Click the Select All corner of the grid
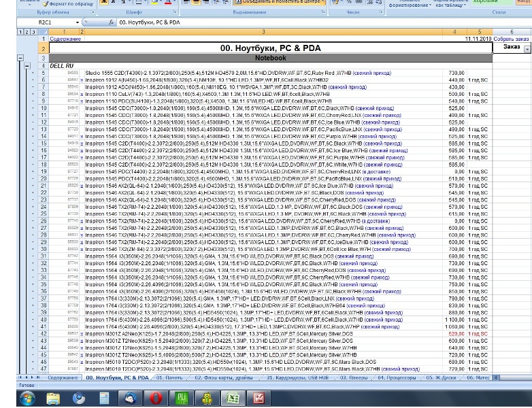Screen dimensions: 532x408 click(x=44, y=32)
